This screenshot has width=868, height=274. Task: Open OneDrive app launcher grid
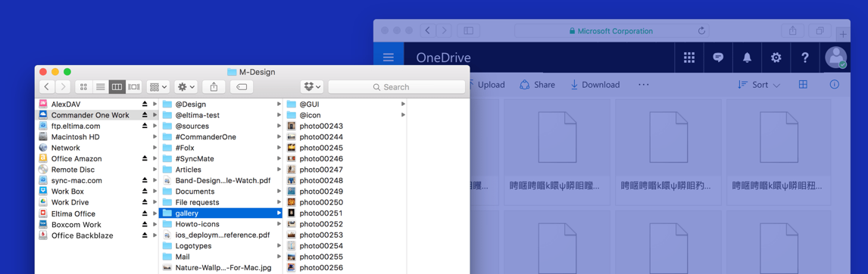point(689,57)
